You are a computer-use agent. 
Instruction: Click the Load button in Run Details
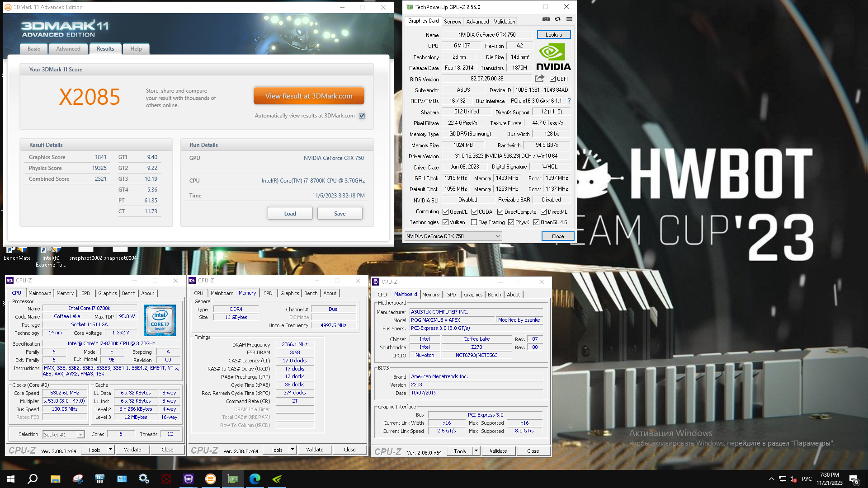pyautogui.click(x=290, y=213)
